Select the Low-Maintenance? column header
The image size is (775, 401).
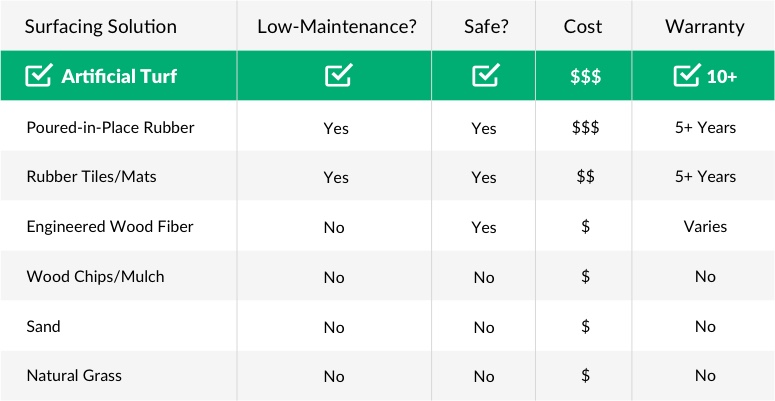click(337, 26)
